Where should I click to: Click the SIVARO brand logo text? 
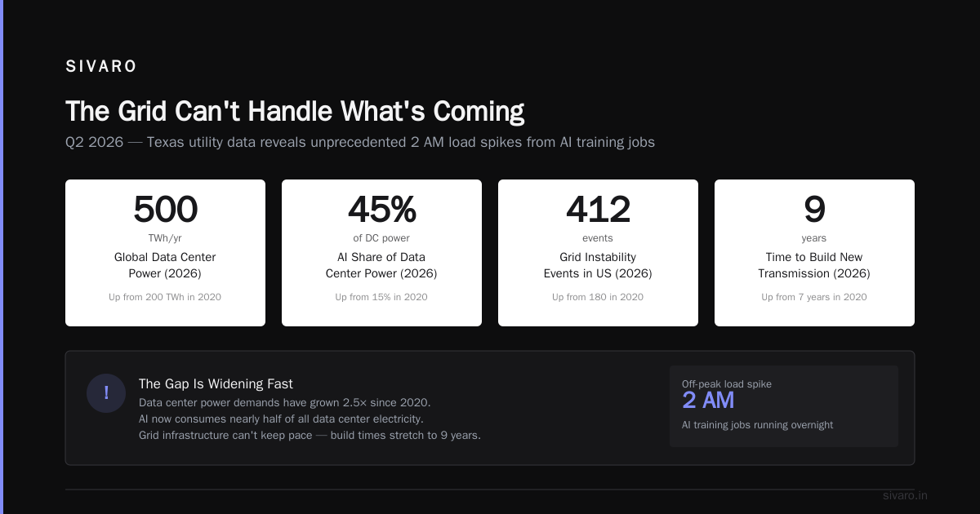101,67
